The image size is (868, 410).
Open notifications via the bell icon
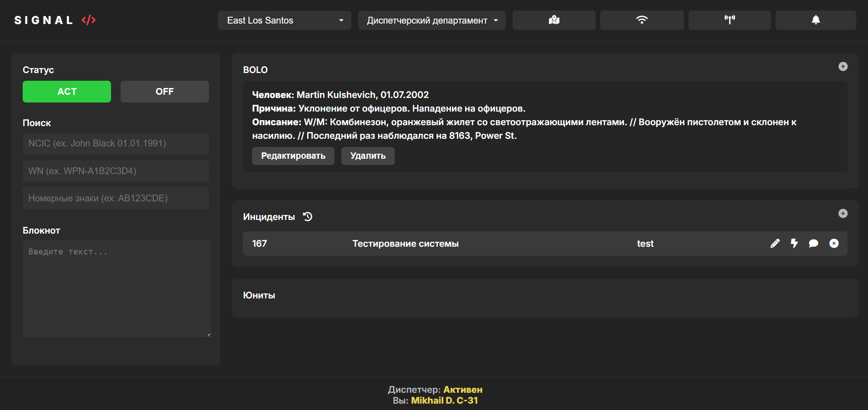pyautogui.click(x=815, y=20)
